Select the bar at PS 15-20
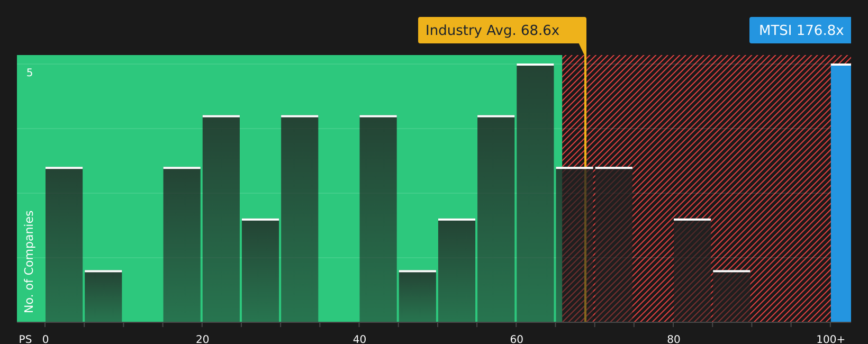The image size is (868, 344). [x=182, y=245]
